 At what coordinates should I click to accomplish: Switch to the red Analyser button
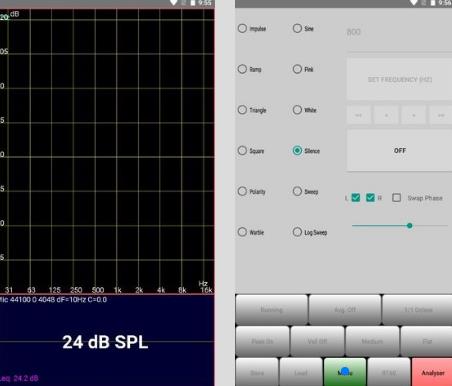432,372
